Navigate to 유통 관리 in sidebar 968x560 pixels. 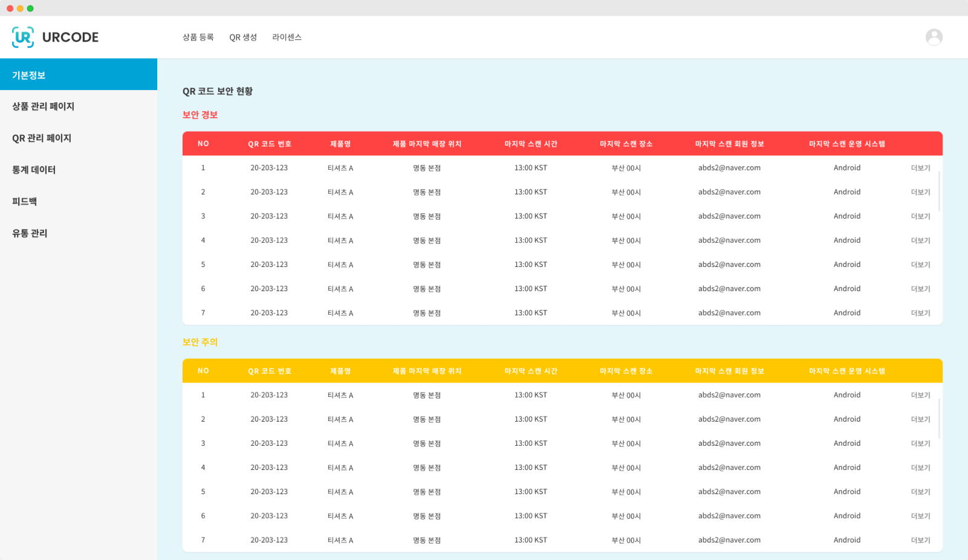pyautogui.click(x=30, y=233)
